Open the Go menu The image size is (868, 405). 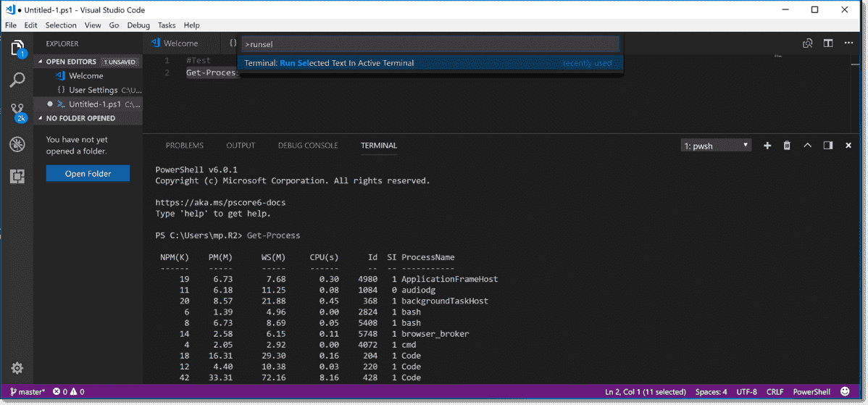(114, 25)
